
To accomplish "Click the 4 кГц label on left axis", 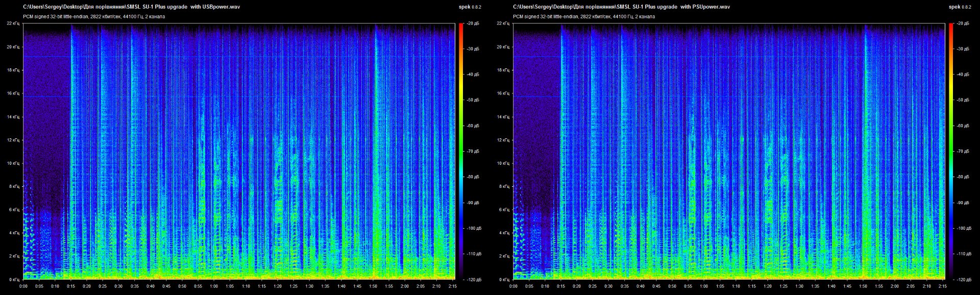I will pos(14,233).
